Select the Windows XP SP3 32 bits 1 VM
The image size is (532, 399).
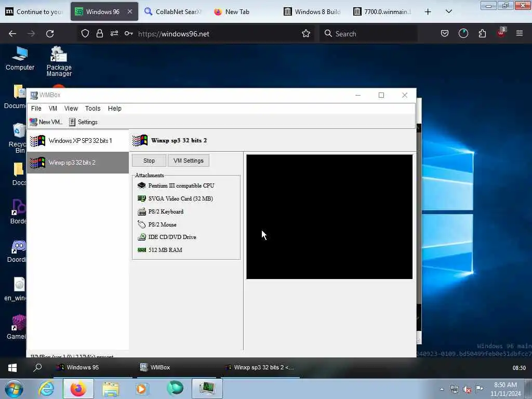pos(78,140)
